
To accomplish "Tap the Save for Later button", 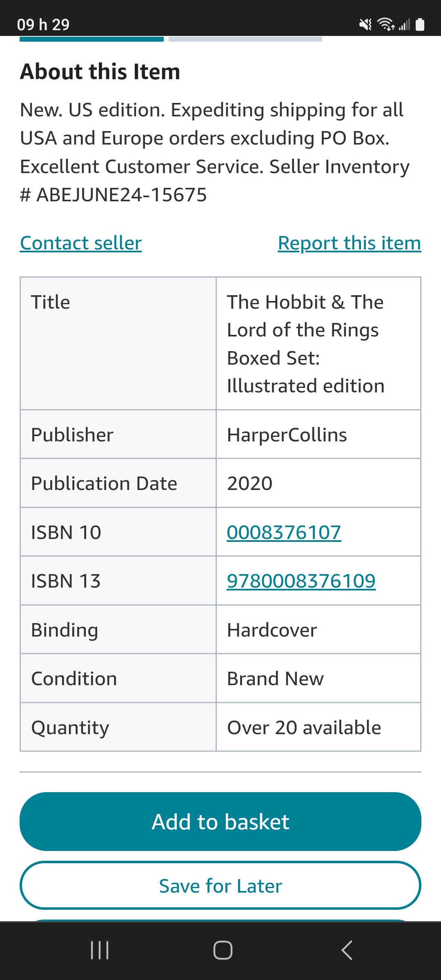I will [x=220, y=886].
